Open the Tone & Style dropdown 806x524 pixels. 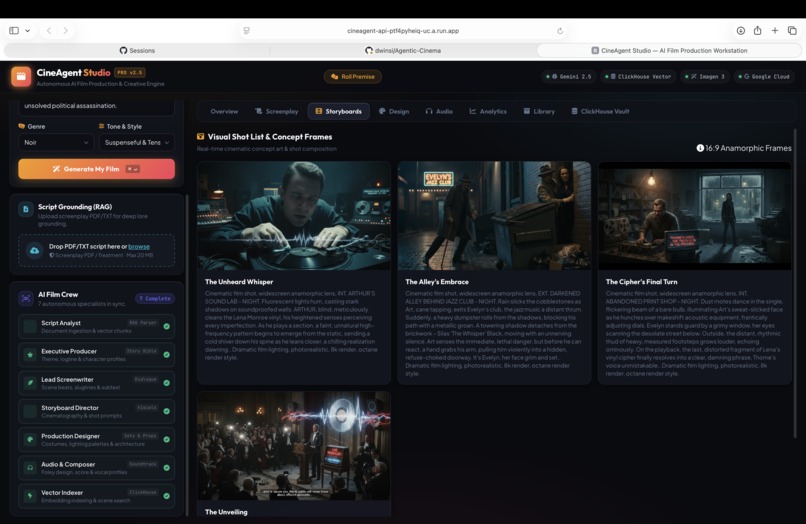coord(137,142)
